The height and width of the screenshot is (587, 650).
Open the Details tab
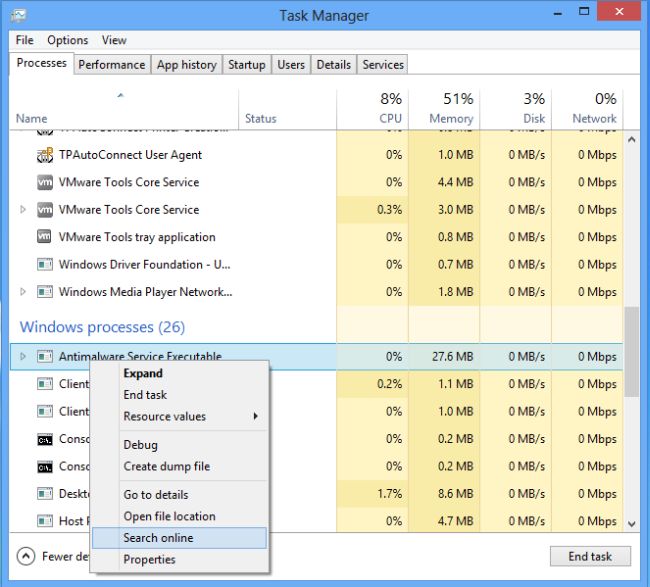(x=334, y=65)
